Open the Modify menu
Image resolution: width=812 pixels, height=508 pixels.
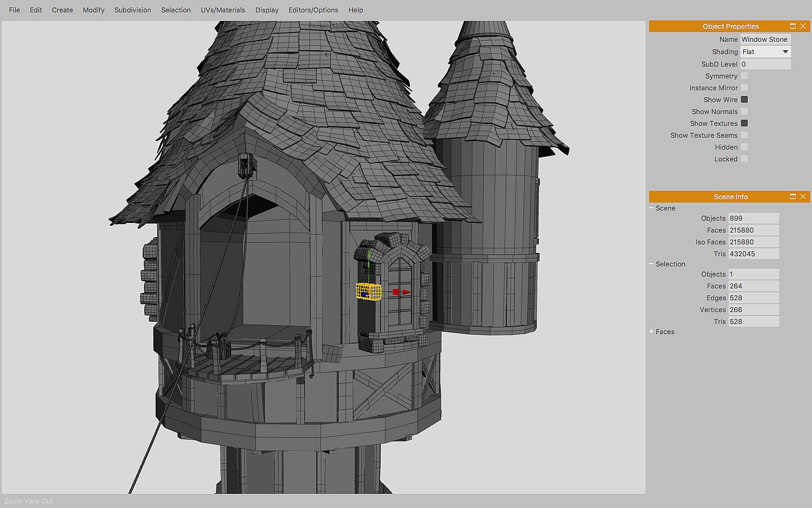(94, 10)
